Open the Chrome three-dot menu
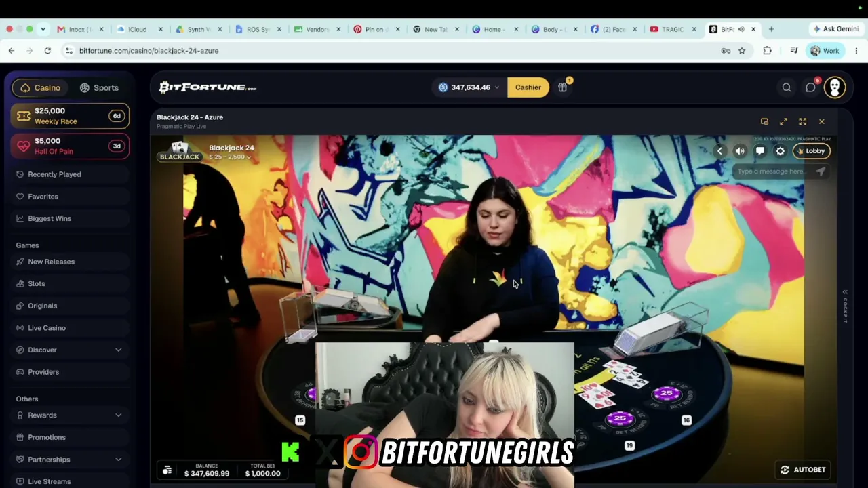 click(856, 51)
